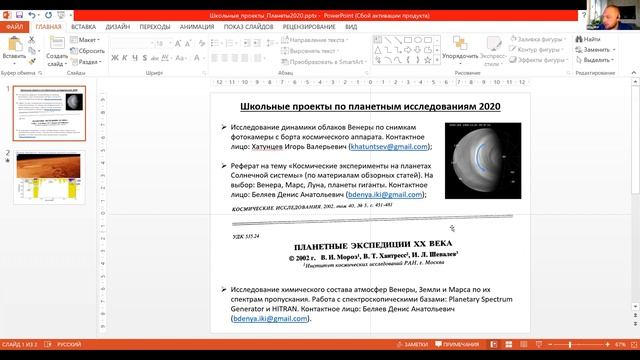Open Заливка фигуры fill dropdown
This screenshot has width=640, height=360.
[539, 39]
